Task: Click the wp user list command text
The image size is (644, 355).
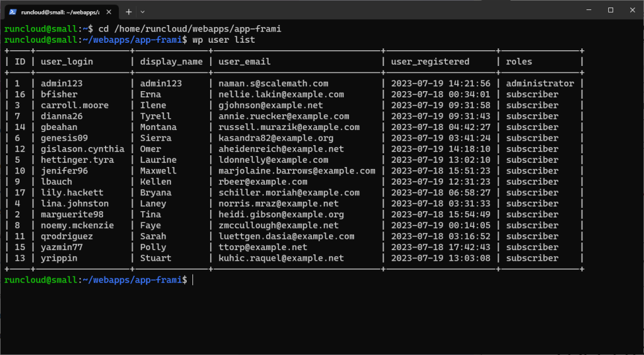Action: coord(223,40)
